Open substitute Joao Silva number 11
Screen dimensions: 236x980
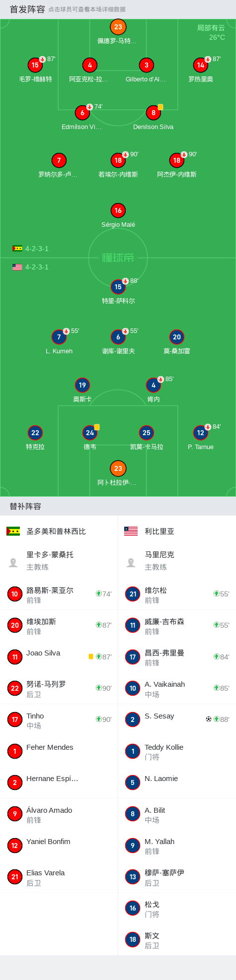(59, 656)
